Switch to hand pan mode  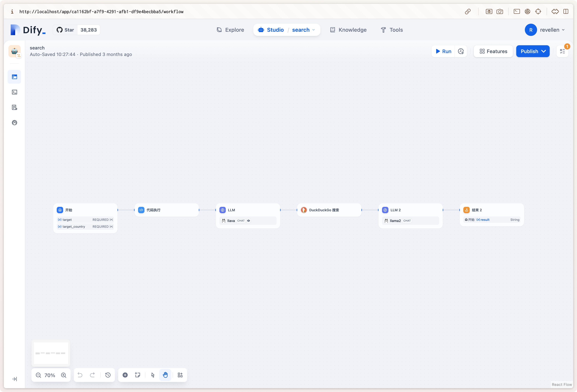tap(165, 375)
